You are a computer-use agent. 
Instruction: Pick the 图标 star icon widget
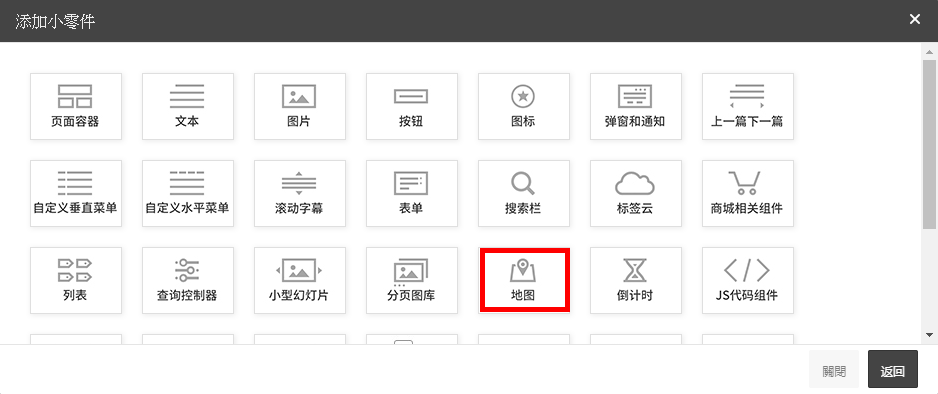524,106
